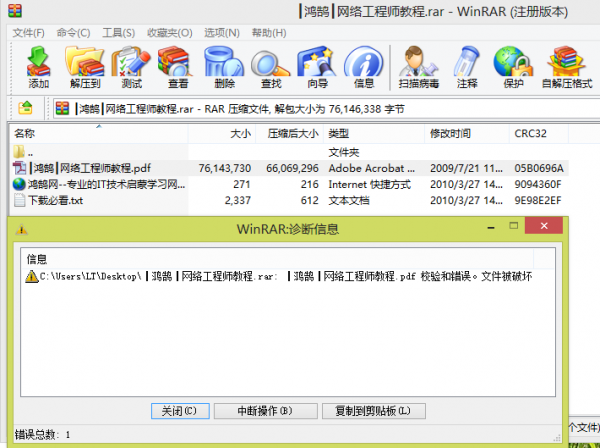This screenshot has height=448, width=600.
Task: Click the 查看 (View) toolbar icon
Action: pos(178,67)
